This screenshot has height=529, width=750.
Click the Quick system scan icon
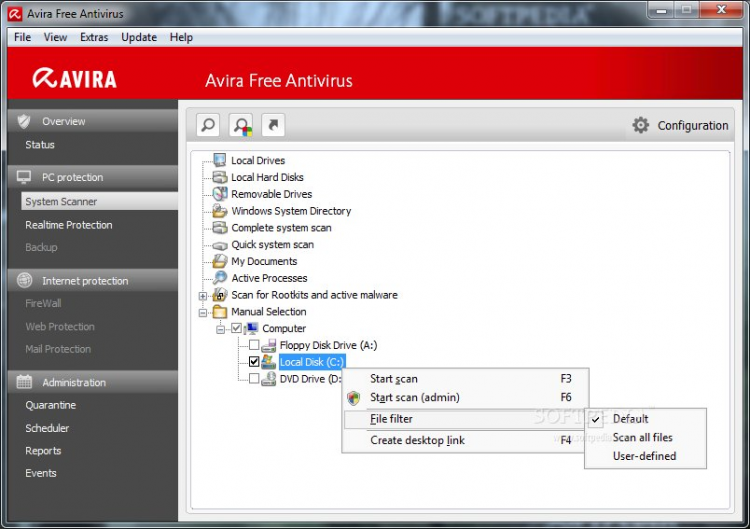[x=220, y=245]
